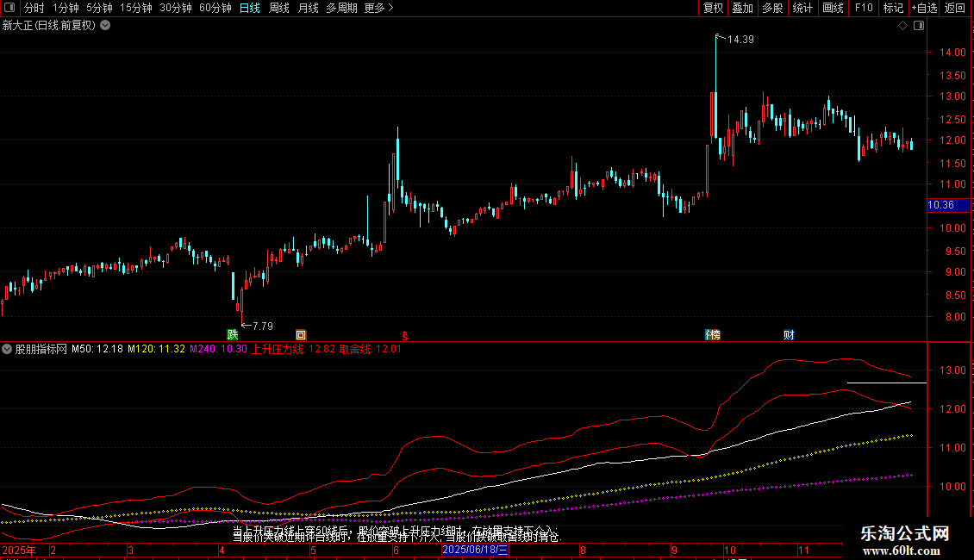Open the blue 财 finance marker

(x=789, y=334)
